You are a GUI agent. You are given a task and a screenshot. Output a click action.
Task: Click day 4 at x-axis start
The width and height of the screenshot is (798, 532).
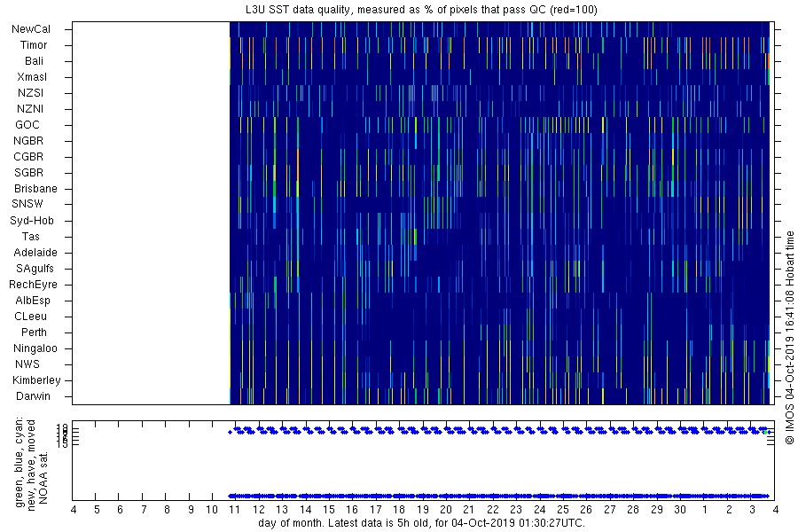point(74,510)
